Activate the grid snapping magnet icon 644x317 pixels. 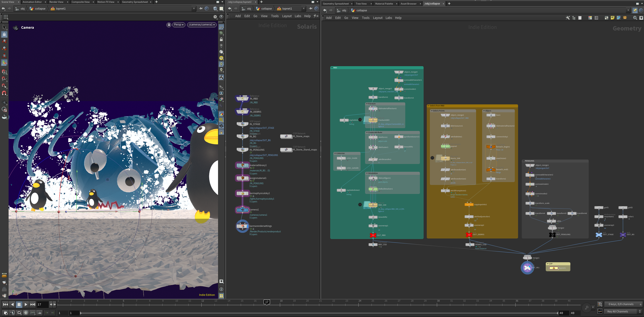[4, 72]
